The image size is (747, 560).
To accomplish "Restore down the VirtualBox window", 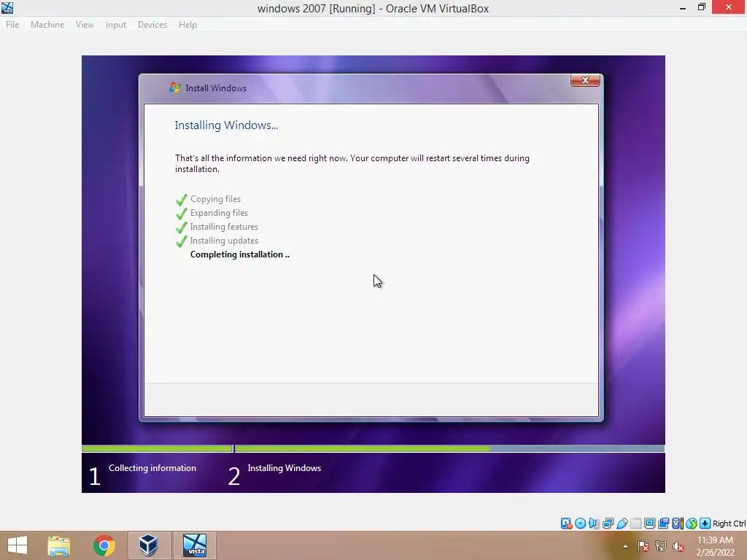I will pos(702,7).
